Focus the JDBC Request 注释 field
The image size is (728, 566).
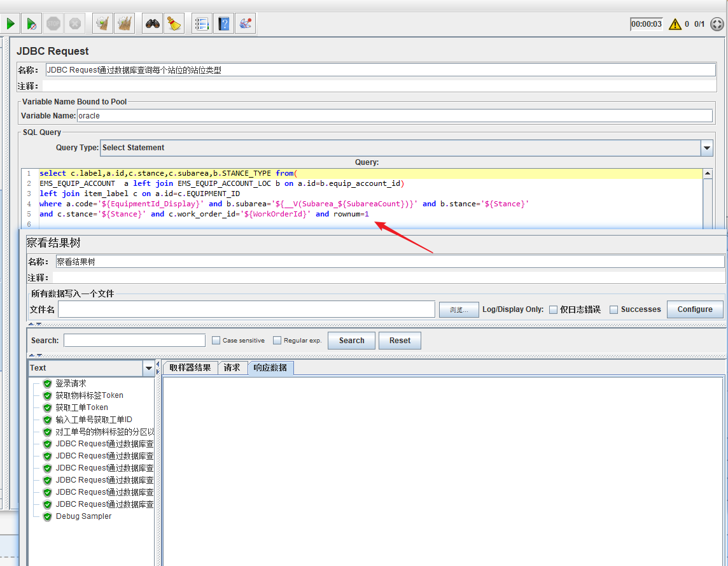[379, 86]
